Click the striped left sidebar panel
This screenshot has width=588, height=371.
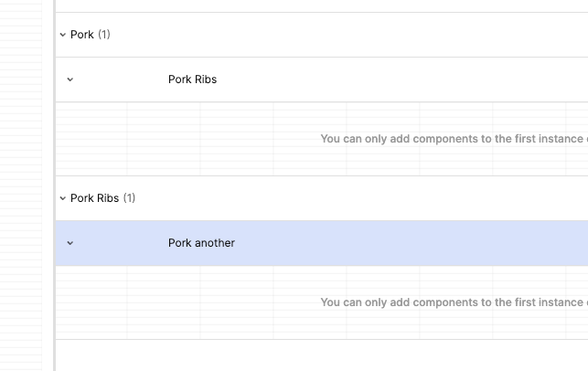[20, 183]
